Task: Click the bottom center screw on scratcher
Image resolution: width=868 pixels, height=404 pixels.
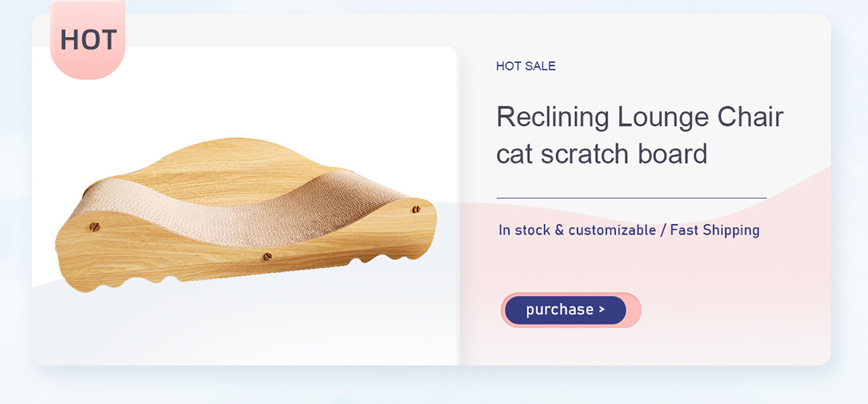Action: point(267,256)
